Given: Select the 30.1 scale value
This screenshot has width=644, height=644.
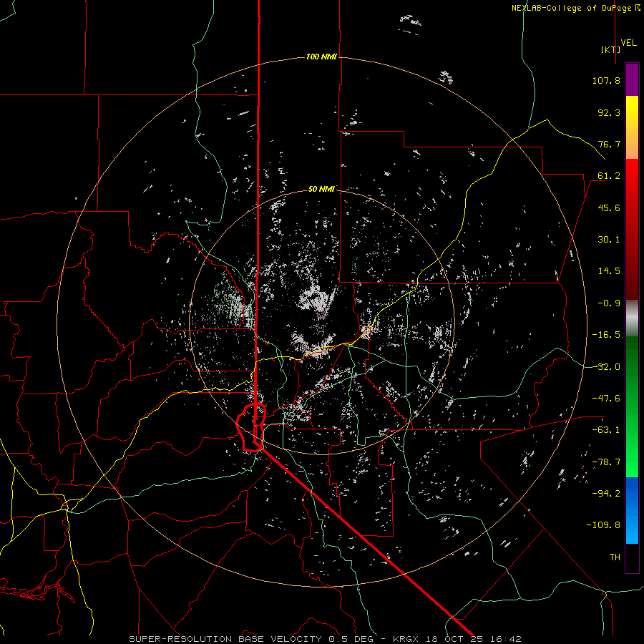Looking at the screenshot, I should (609, 240).
